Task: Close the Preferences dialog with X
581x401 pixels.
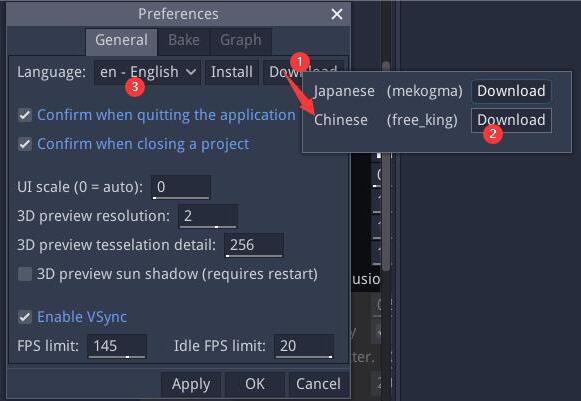Action: click(336, 14)
